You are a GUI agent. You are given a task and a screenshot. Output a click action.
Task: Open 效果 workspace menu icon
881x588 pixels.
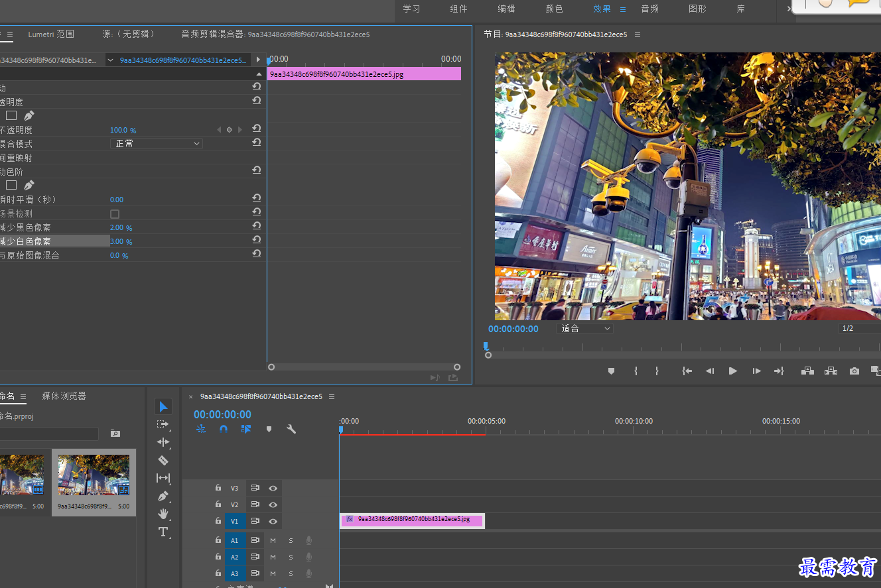622,9
